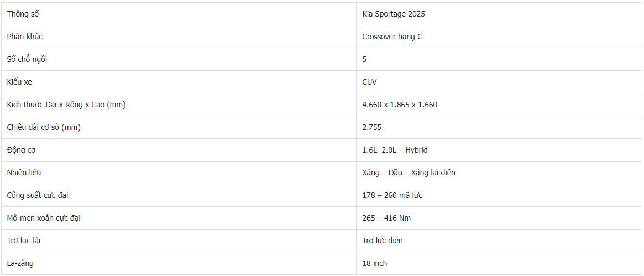Click 'Chiều dài cơ sở (mm)' label
644x276 pixels.
coord(44,127)
